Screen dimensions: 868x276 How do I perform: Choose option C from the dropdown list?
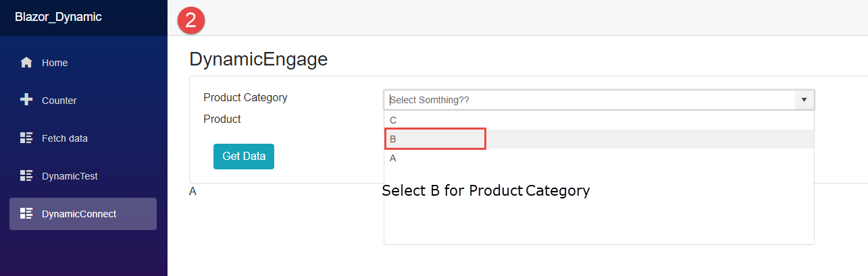393,120
